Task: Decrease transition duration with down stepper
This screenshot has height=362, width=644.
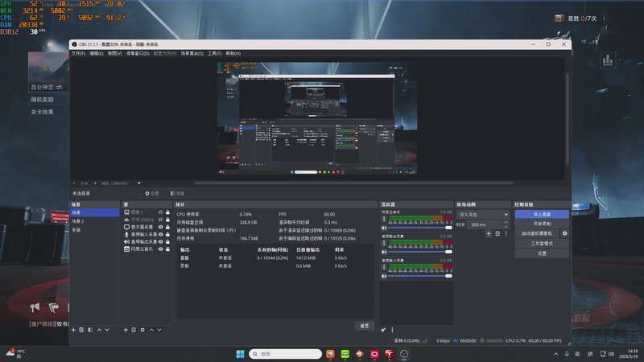Action: click(506, 227)
